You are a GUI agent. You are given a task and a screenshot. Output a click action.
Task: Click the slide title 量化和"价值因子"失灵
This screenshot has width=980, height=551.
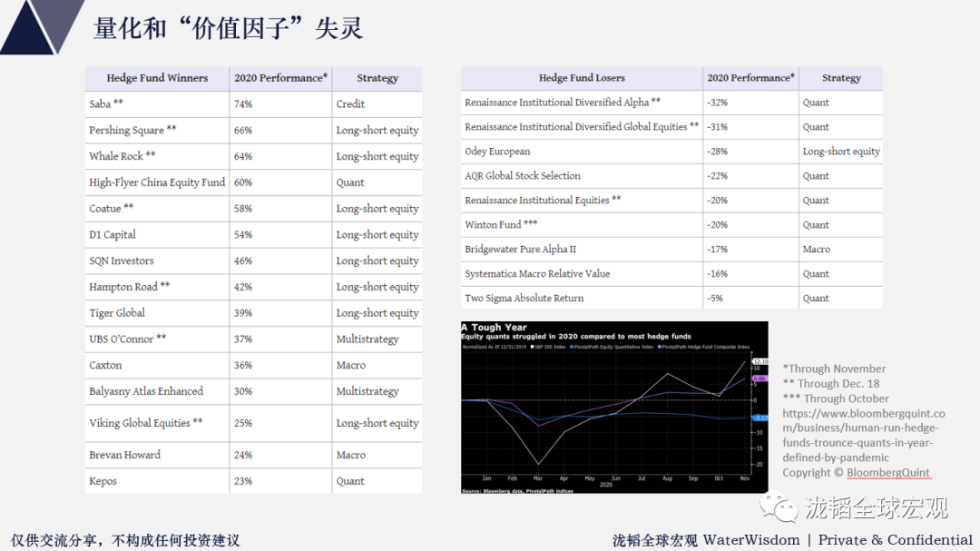tap(228, 29)
